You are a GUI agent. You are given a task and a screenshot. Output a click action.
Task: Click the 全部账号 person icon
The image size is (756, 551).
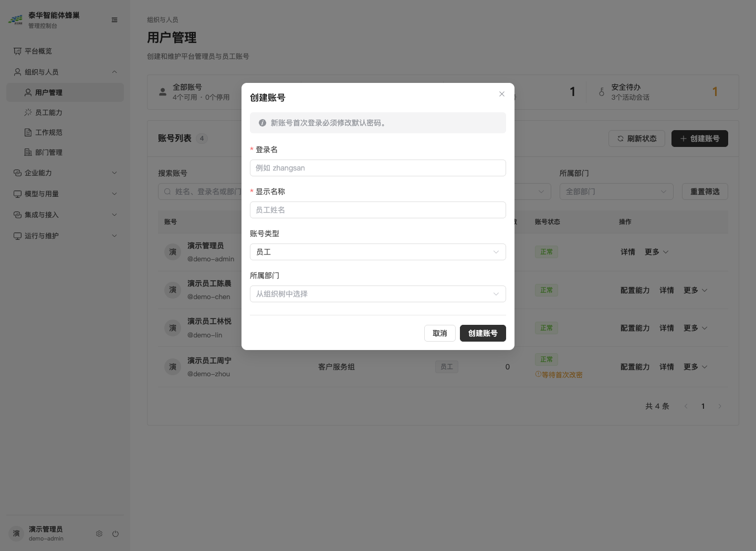pyautogui.click(x=163, y=92)
